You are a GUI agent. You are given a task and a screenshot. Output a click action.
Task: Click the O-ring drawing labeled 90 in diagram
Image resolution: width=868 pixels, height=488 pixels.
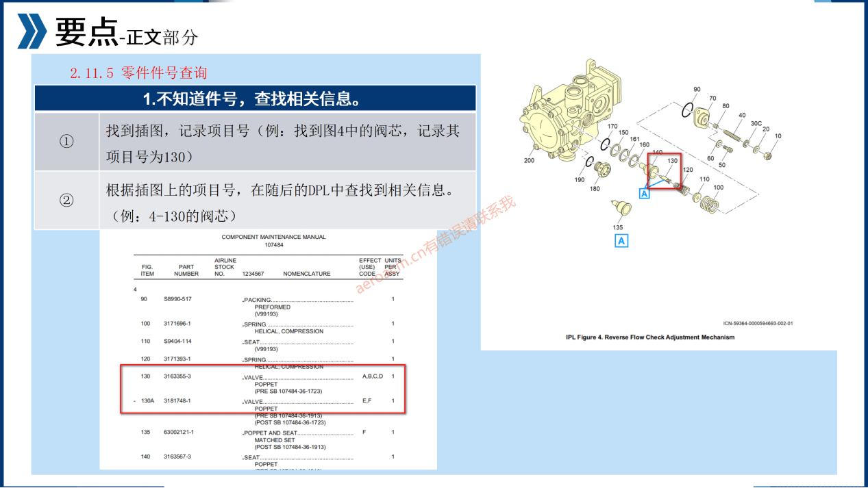point(689,109)
